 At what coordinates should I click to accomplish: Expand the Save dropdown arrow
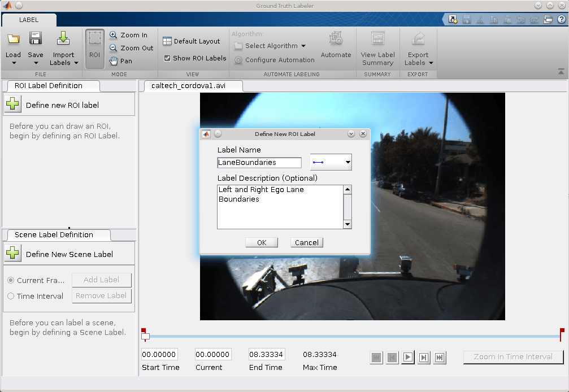tap(36, 63)
